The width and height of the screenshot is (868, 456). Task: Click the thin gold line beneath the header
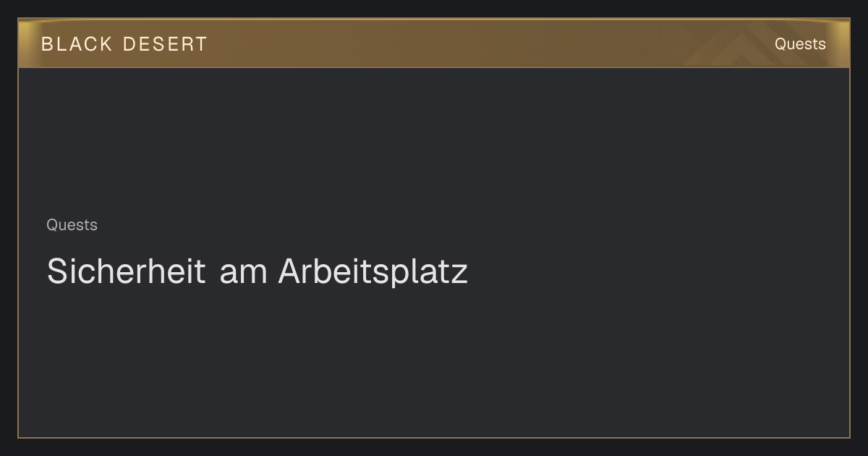point(434,67)
